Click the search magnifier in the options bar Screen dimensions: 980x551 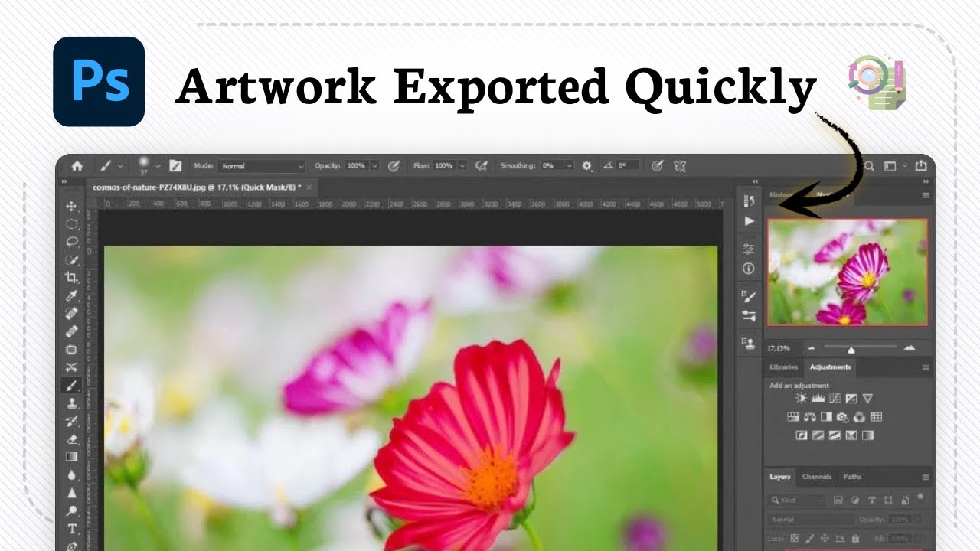[870, 165]
